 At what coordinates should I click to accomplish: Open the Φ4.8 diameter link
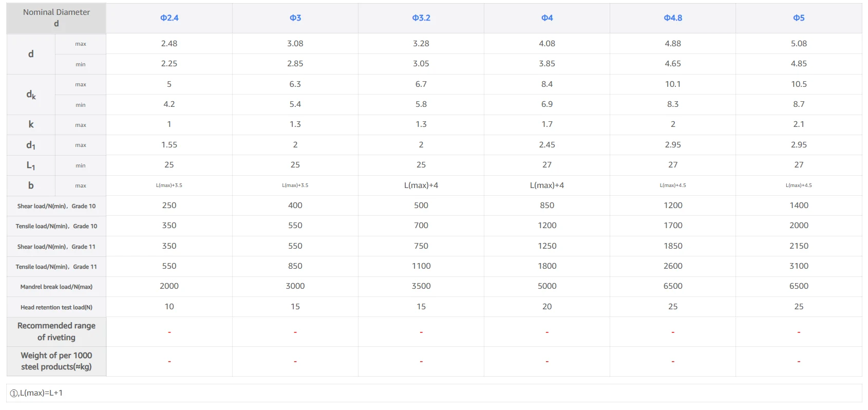(x=673, y=18)
